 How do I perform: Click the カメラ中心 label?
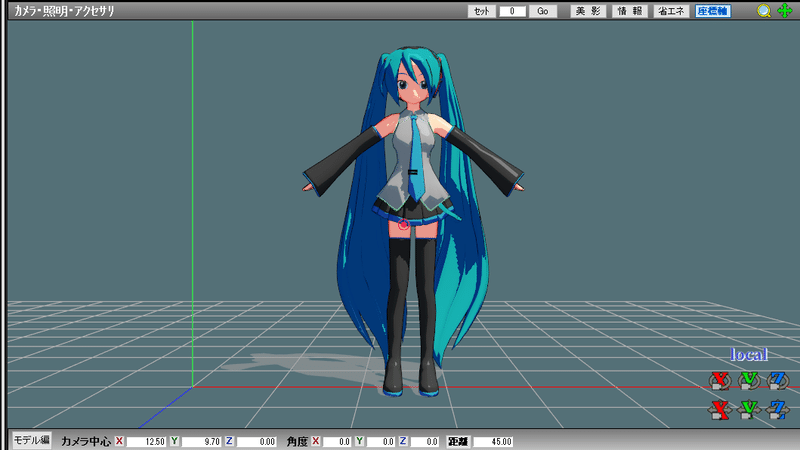(86, 441)
